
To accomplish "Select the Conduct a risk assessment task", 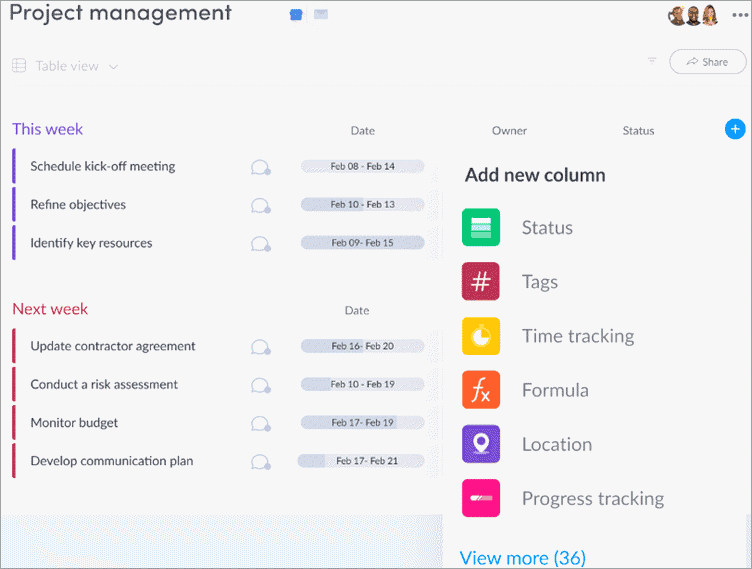I will pyautogui.click(x=104, y=384).
